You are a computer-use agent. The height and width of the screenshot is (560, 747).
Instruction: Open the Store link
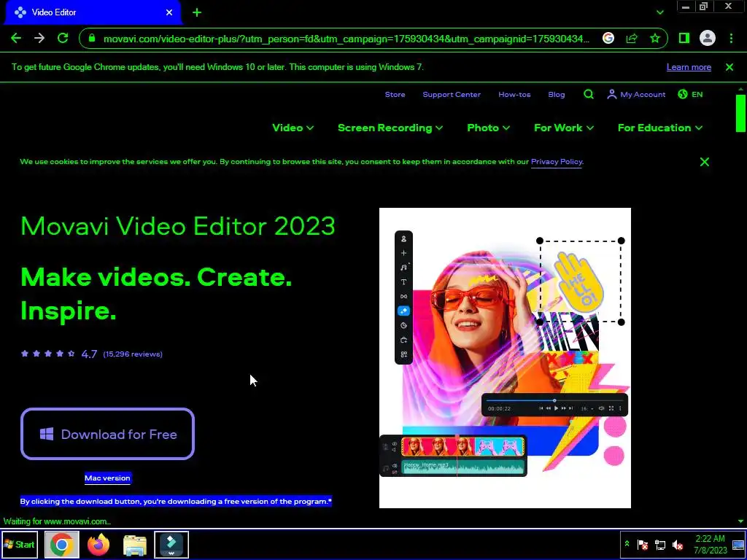[395, 94]
